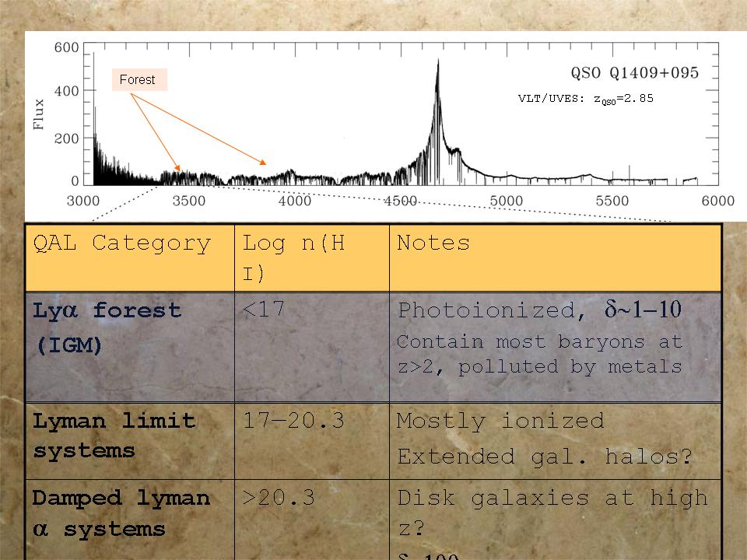
Task: Click the "Lyman limit systems" row label
Action: click(x=114, y=436)
